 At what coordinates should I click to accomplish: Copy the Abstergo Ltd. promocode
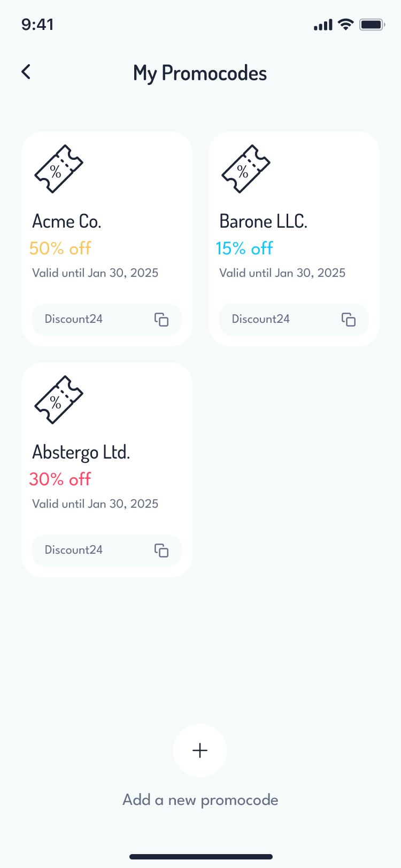[x=161, y=551]
